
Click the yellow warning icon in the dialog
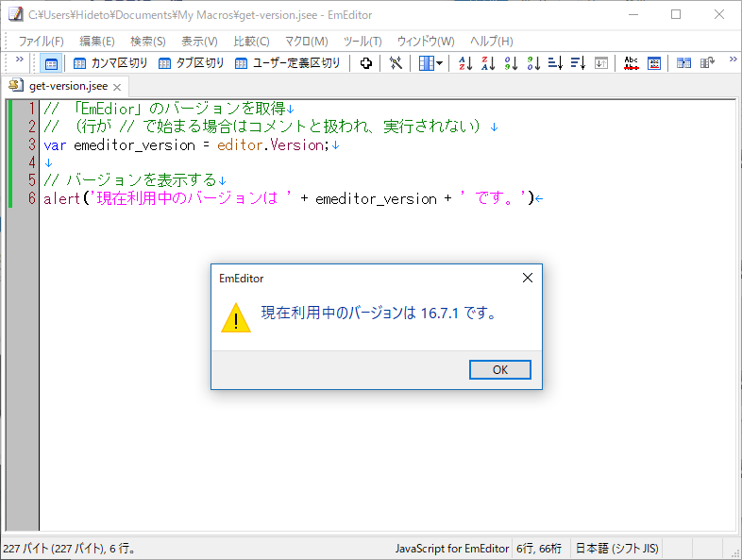[x=236, y=318]
